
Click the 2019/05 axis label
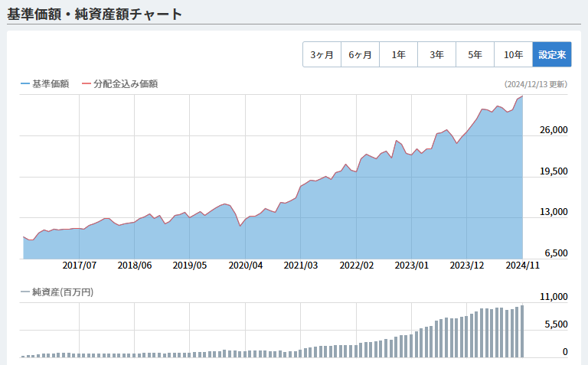[x=190, y=266]
